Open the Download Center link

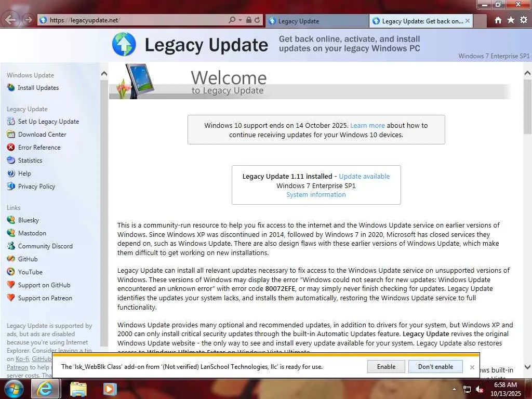42,135
